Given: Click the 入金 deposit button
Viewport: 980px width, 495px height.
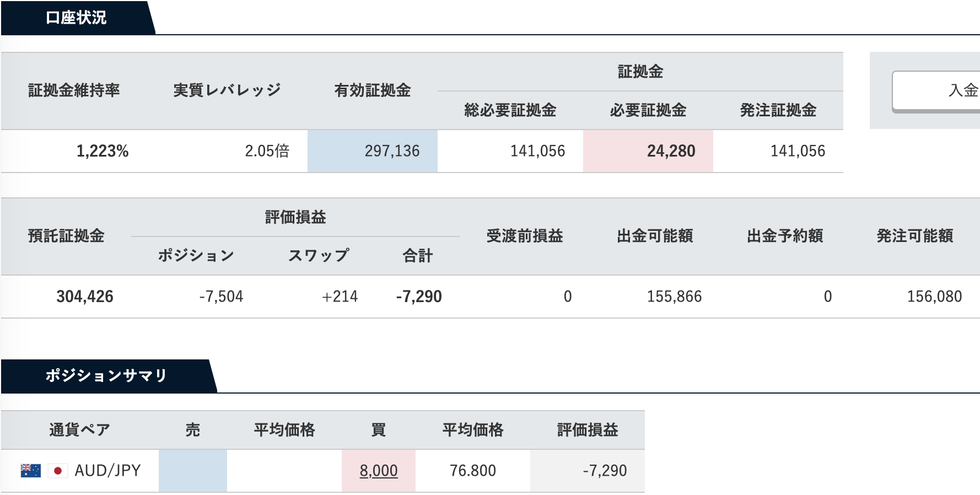Looking at the screenshot, I should pos(936,91).
